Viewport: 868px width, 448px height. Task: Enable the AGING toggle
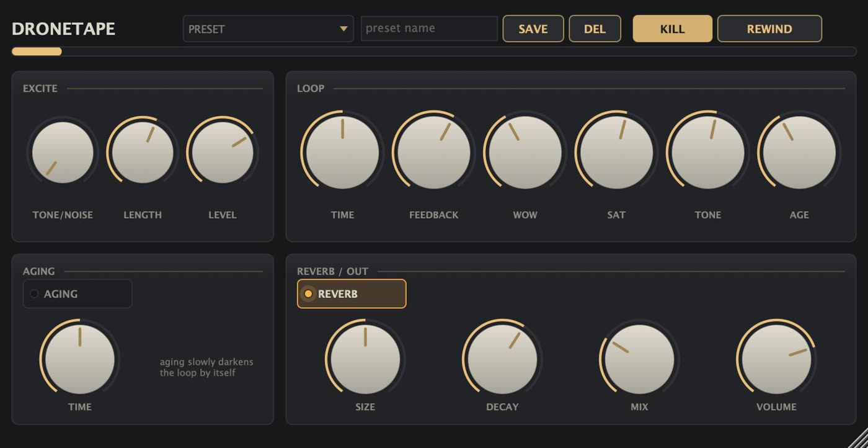(77, 293)
